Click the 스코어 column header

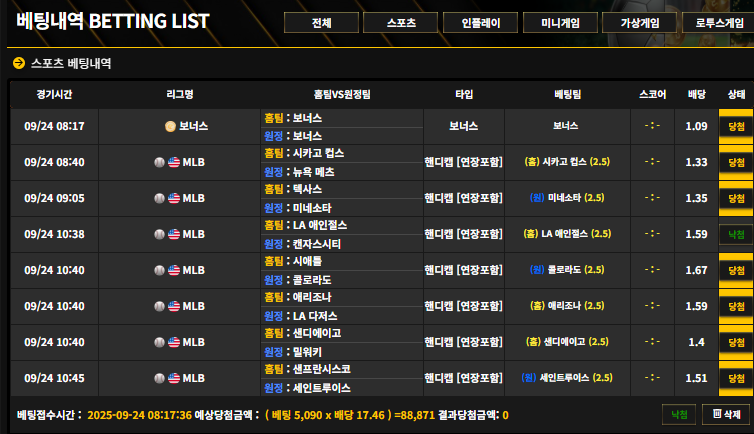[653, 94]
